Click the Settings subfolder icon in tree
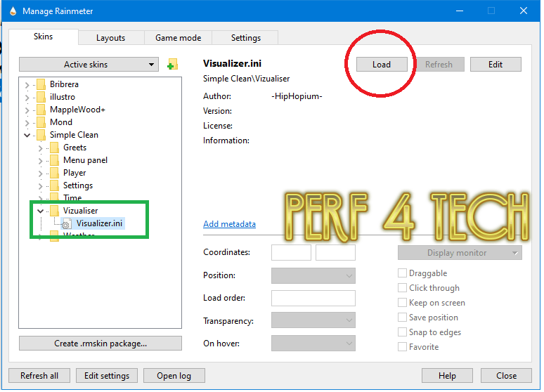 [x=54, y=185]
